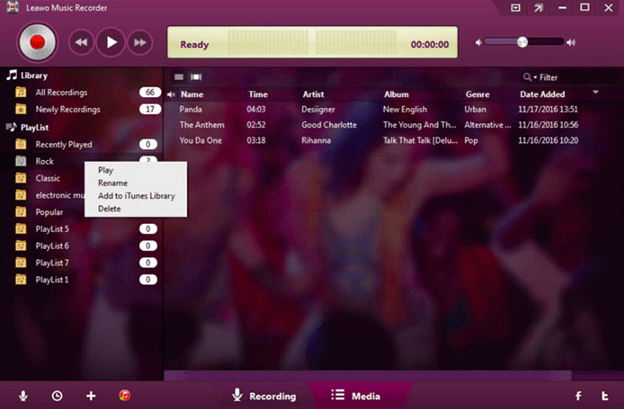This screenshot has width=624, height=409.
Task: Sort the list by Date Added column
Action: [x=541, y=94]
